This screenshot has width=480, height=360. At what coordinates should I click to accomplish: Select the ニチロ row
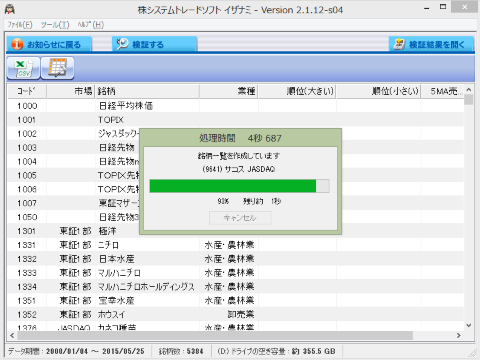point(235,245)
